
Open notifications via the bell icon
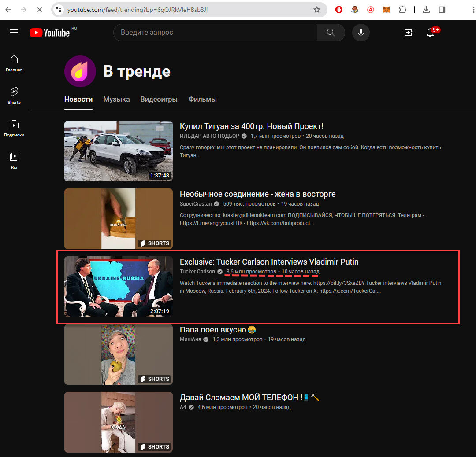coord(431,33)
